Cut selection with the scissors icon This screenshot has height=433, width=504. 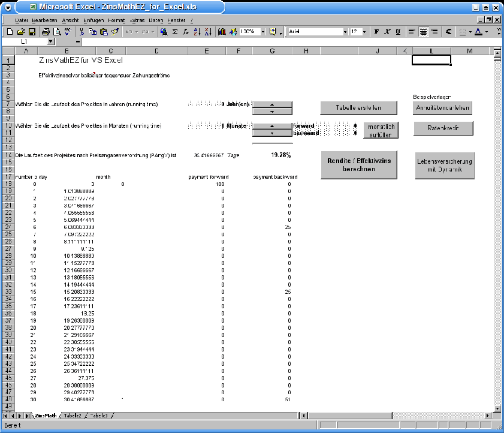[82, 32]
